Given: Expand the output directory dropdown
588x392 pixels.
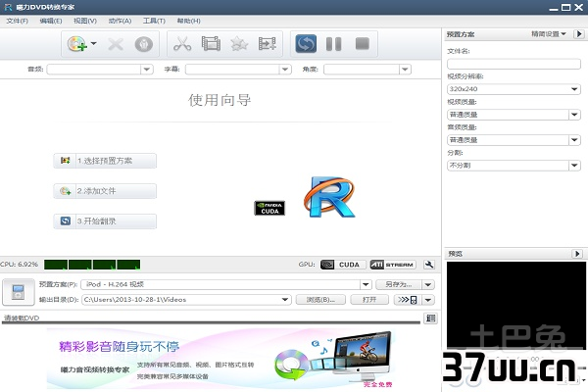Looking at the screenshot, I should point(285,300).
